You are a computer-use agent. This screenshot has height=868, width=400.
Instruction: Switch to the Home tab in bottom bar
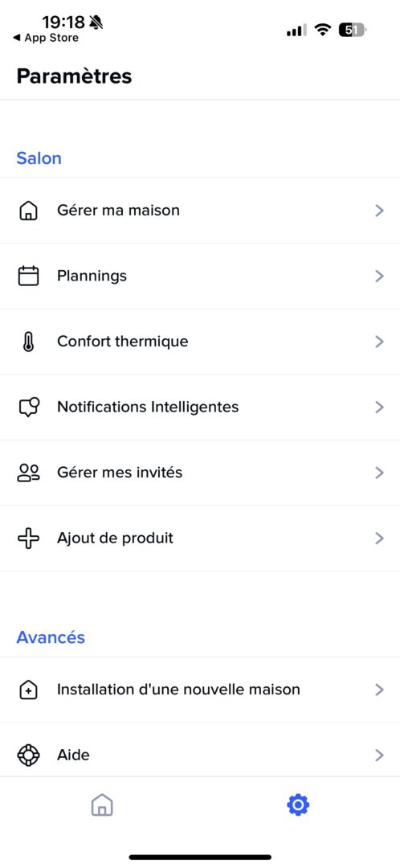(x=102, y=805)
